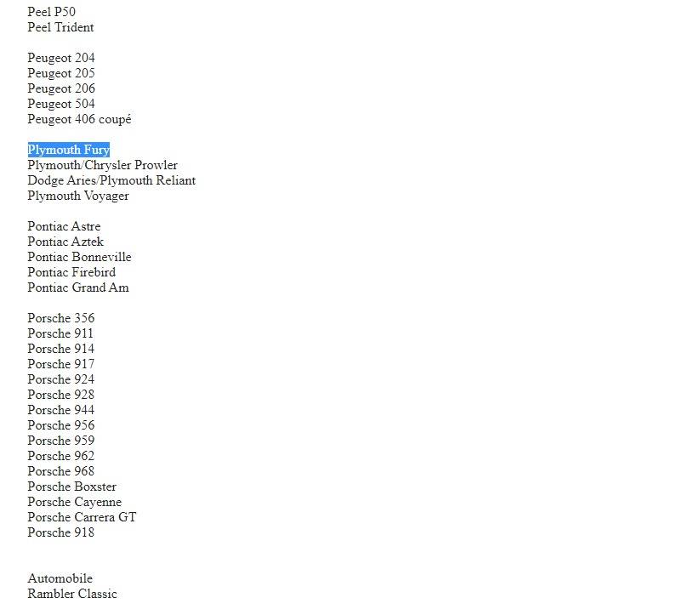This screenshot has height=609, width=700.
Task: Click on Porsche Carrera GT
Action: (82, 517)
